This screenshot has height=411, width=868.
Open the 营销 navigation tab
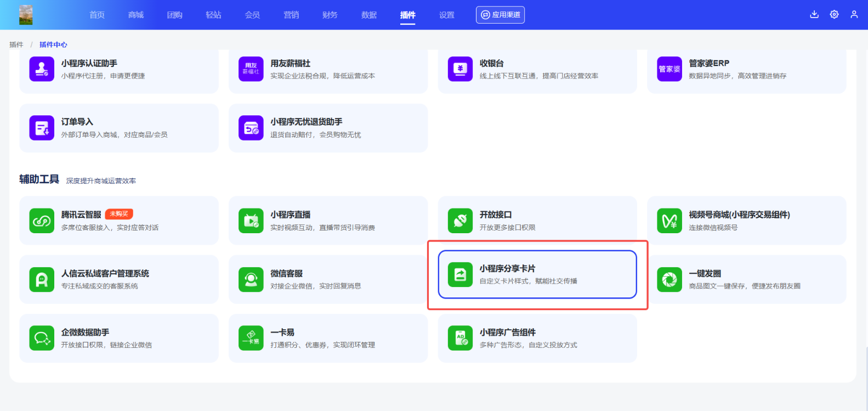tap(291, 15)
